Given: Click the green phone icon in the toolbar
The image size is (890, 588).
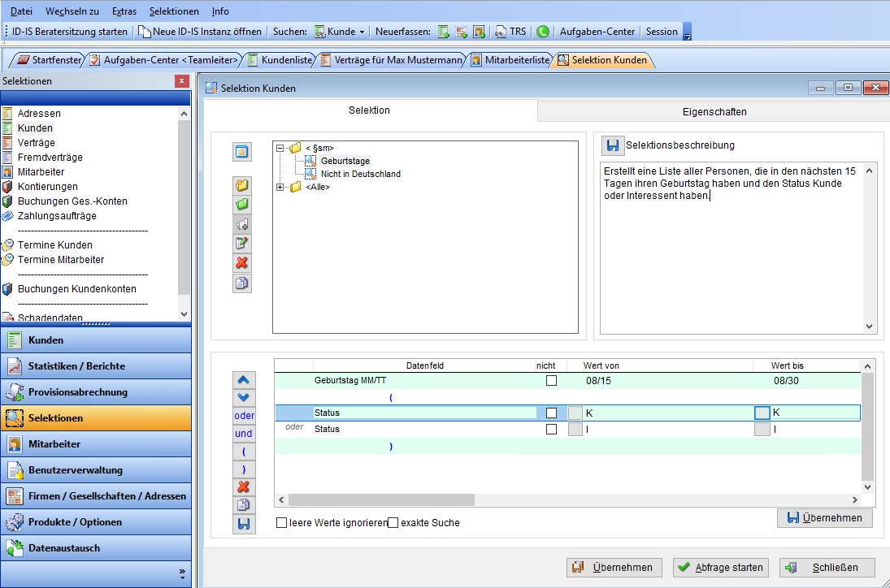Looking at the screenshot, I should click(543, 32).
